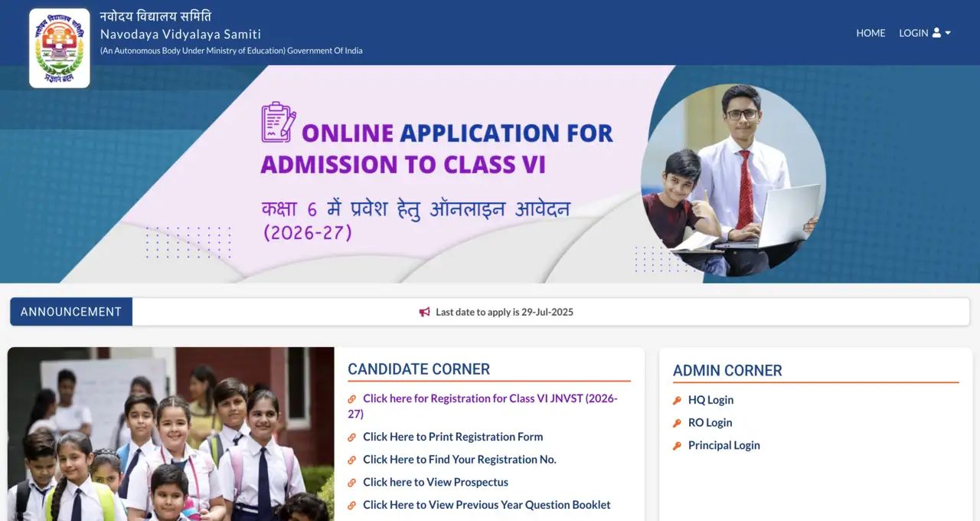Click the 'Navodaya Vidyalaya Samiti' title text
The image size is (980, 521).
click(181, 34)
